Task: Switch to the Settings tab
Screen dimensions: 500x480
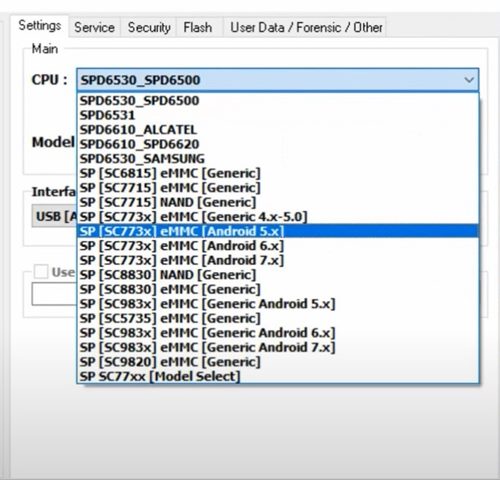Action: click(x=40, y=26)
